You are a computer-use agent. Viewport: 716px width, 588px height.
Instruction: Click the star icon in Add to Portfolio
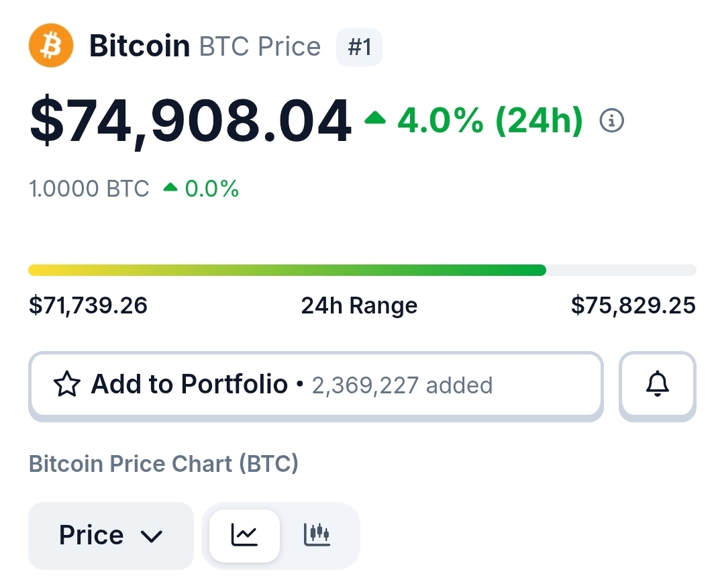(67, 385)
